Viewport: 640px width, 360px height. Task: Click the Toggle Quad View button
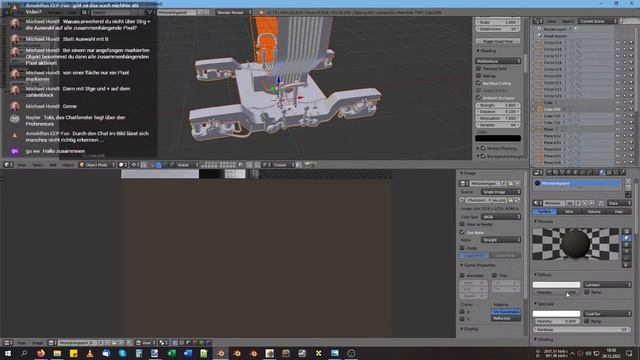[x=498, y=41]
